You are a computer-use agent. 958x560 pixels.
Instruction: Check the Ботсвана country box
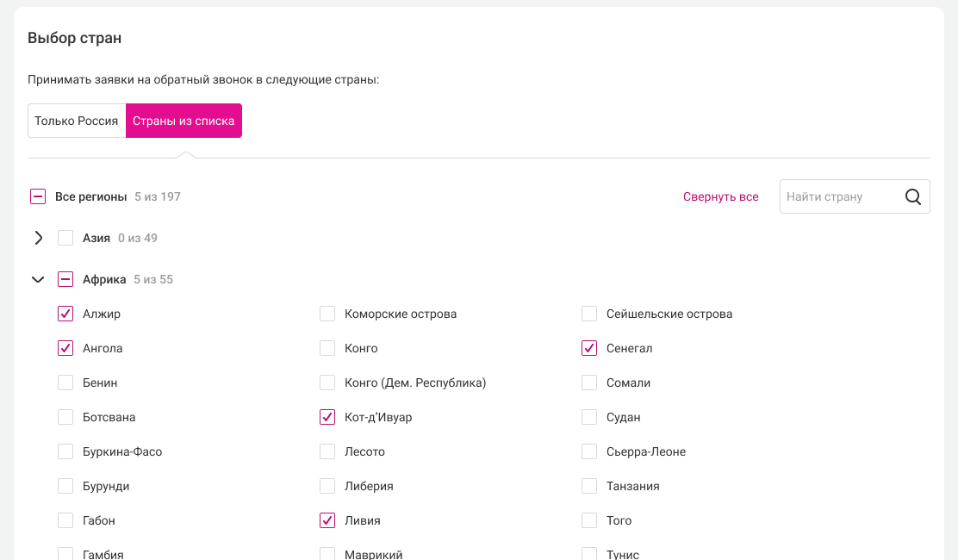[x=65, y=417]
